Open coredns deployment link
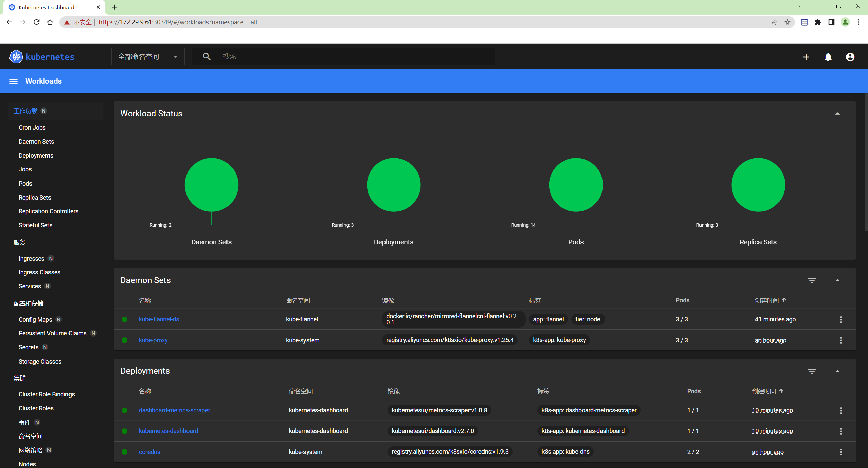 click(150, 452)
